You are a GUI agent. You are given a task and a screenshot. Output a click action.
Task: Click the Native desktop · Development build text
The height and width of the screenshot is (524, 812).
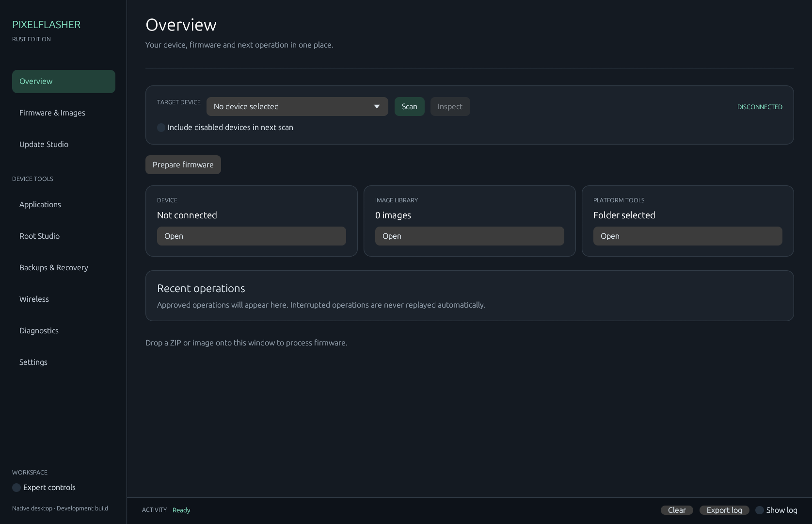[x=60, y=508]
